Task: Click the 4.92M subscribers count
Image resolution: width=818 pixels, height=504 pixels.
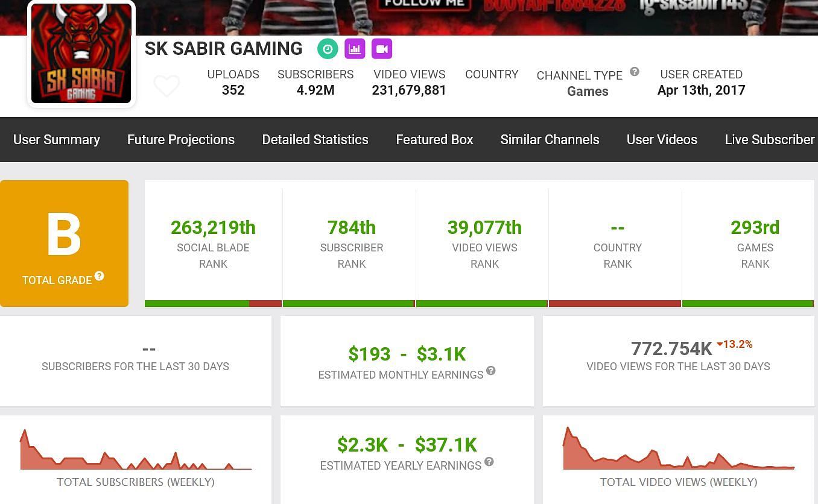Action: click(x=315, y=90)
